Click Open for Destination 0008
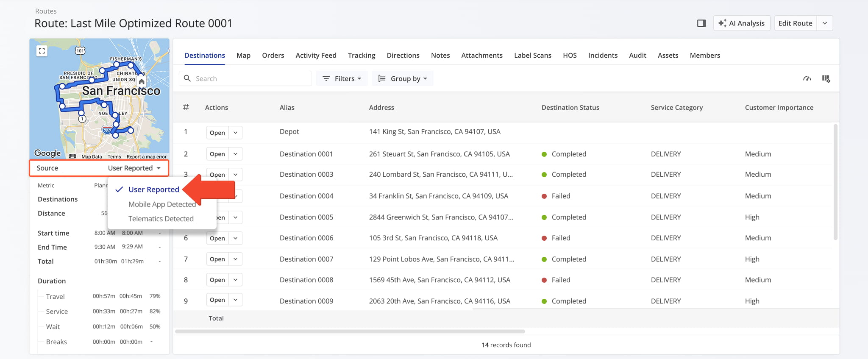This screenshot has height=359, width=868. [217, 280]
